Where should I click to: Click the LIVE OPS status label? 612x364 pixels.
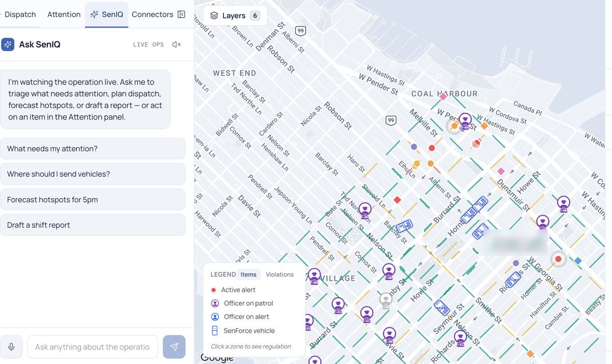point(148,44)
